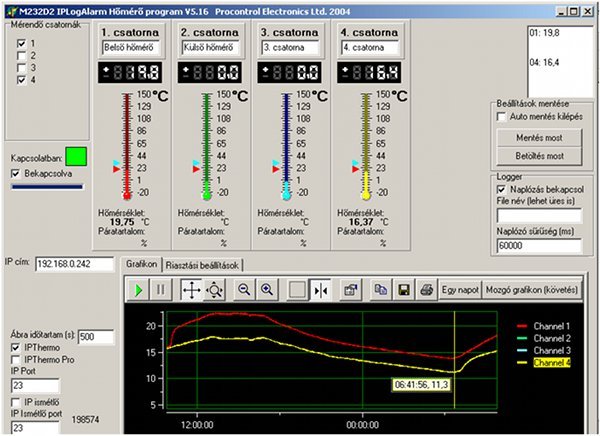Minimize the M232D2 IPLogAlarm window

coord(561,11)
